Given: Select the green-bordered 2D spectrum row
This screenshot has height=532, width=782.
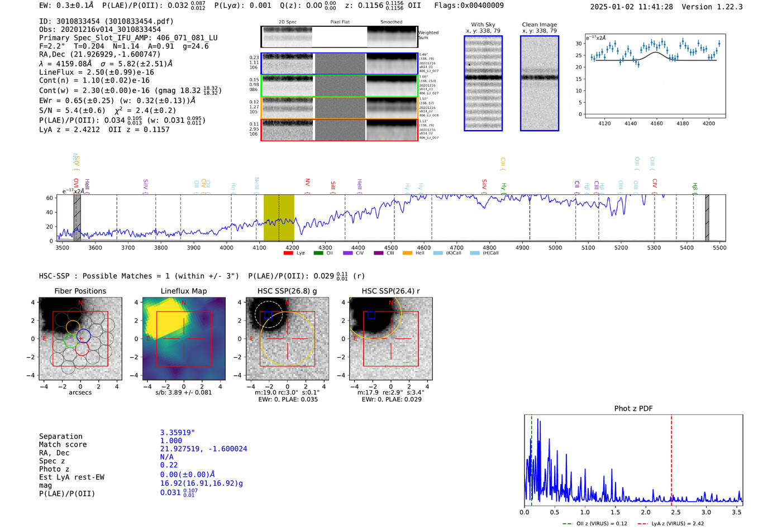Looking at the screenshot, I should (x=339, y=85).
